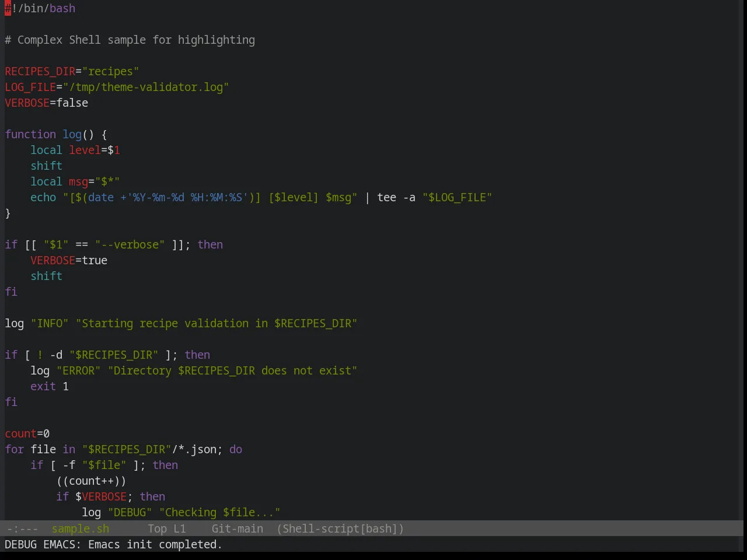Click the "$LOG_FILE" string after tee -a

point(457,197)
